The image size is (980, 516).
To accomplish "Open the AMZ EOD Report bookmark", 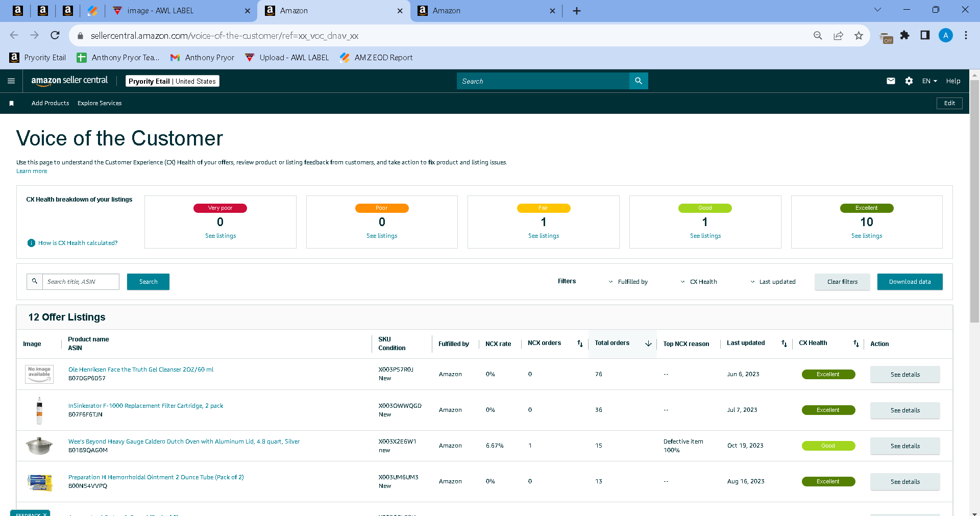I will pyautogui.click(x=376, y=58).
